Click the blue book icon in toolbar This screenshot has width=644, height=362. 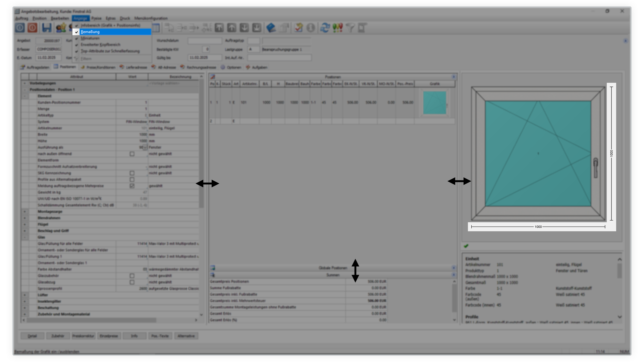[271, 28]
